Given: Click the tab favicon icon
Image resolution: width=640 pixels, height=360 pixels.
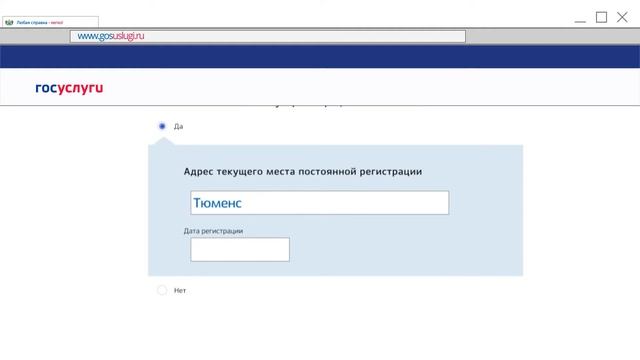Looking at the screenshot, I should point(9,22).
